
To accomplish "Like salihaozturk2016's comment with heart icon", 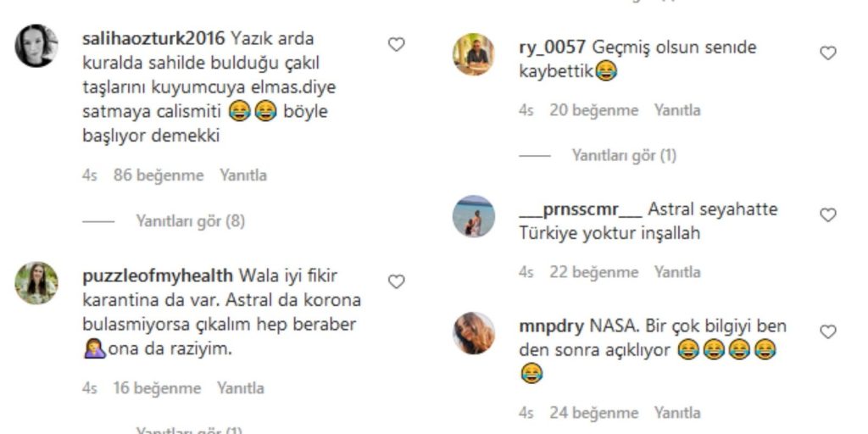I will 396,45.
